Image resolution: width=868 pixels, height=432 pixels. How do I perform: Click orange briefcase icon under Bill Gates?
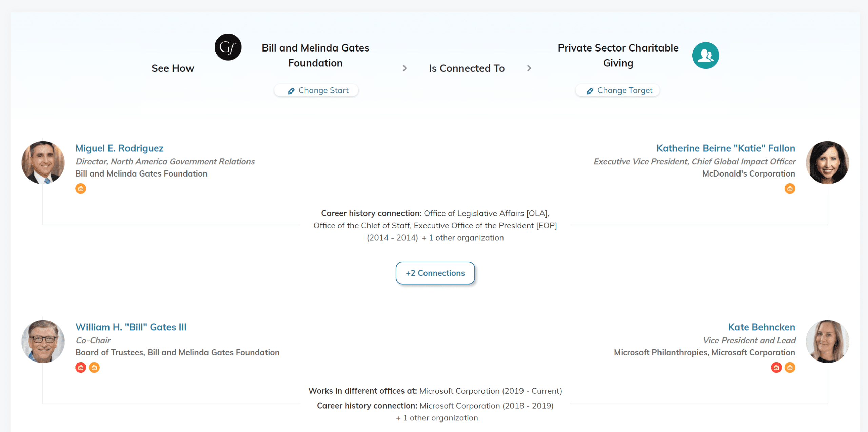click(94, 368)
